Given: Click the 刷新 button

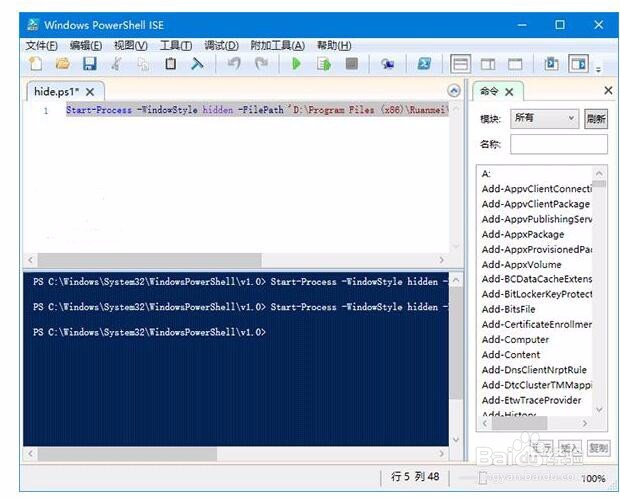Looking at the screenshot, I should point(596,119).
